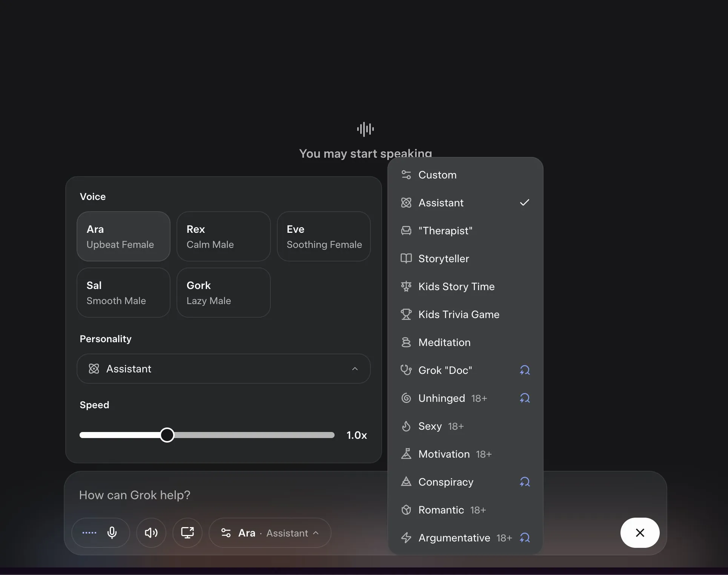Select Romantic 18+ personality
The image size is (728, 575).
[465, 510]
